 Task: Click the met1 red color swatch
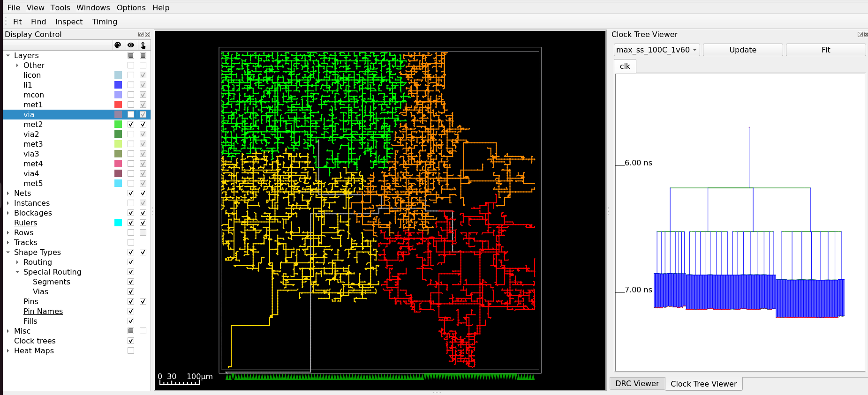[118, 104]
